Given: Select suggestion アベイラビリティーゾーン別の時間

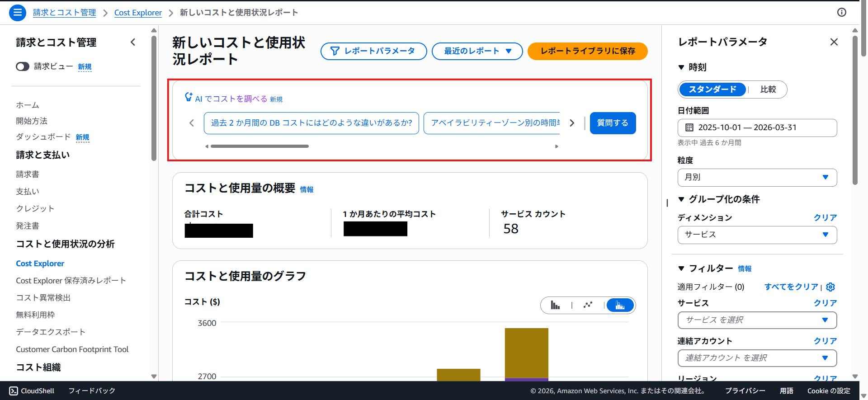Looking at the screenshot, I should click(492, 123).
